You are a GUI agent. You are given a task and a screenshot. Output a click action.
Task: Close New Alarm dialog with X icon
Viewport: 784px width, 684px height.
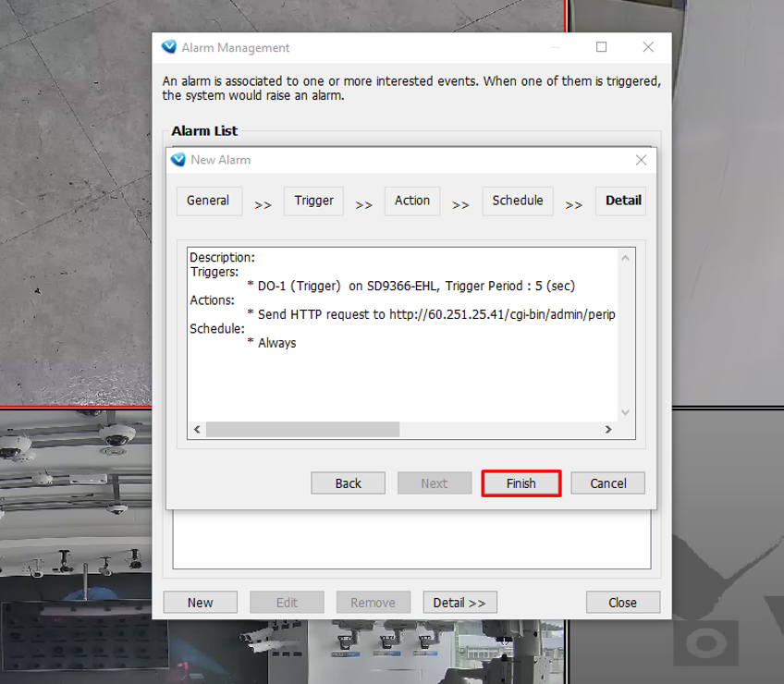pos(641,160)
